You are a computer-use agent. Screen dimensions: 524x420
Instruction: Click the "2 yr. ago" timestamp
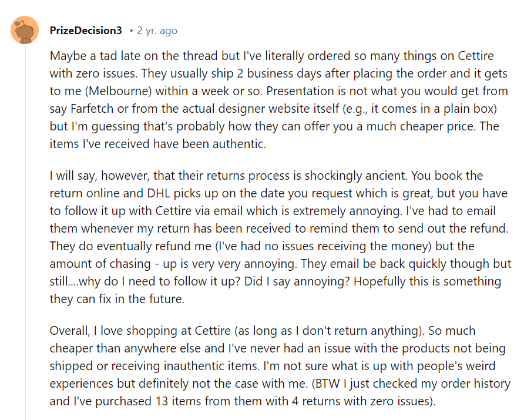[x=157, y=31]
